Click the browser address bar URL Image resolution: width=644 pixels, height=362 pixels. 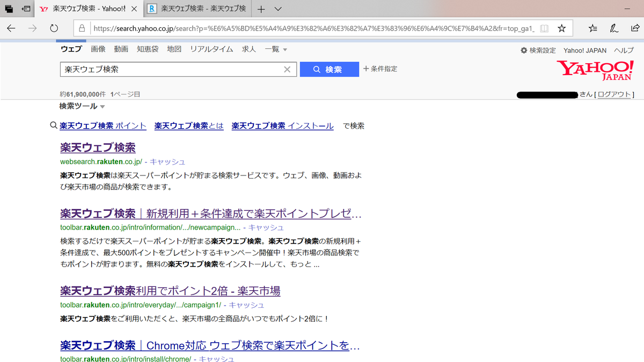click(x=313, y=28)
